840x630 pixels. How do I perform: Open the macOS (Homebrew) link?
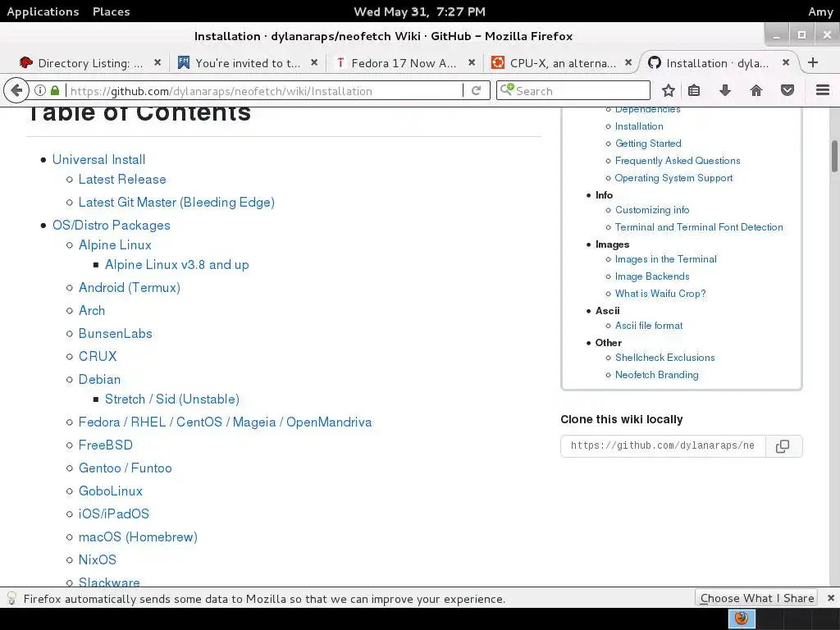138,537
